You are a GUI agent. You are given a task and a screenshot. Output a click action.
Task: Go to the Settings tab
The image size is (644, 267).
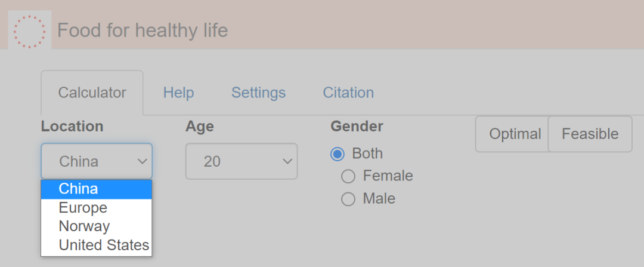pyautogui.click(x=258, y=93)
